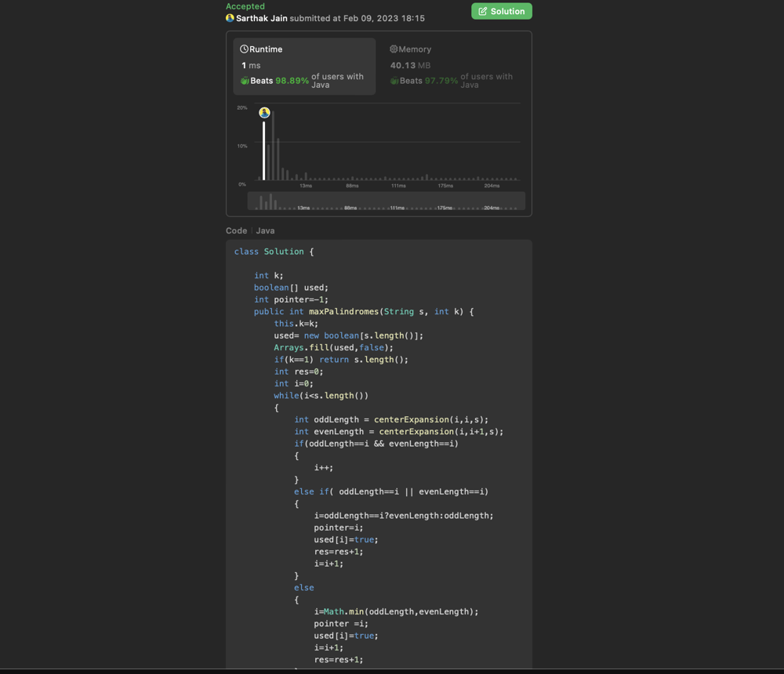Click the Java language label above the code

click(265, 230)
